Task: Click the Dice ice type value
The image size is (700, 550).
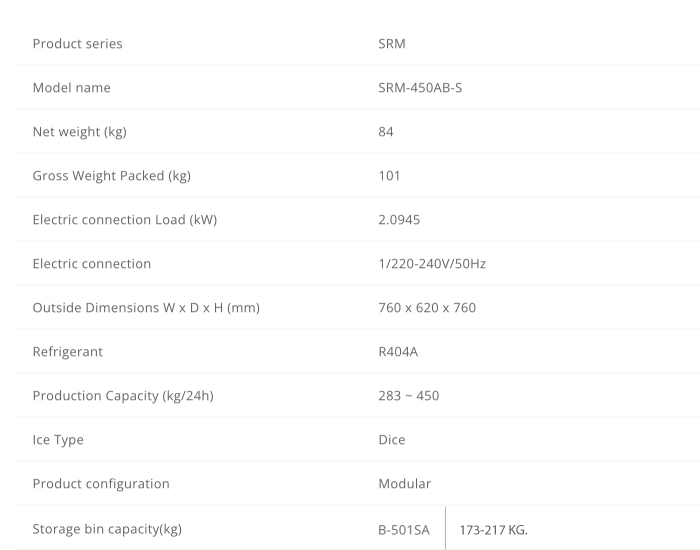Action: coord(392,440)
